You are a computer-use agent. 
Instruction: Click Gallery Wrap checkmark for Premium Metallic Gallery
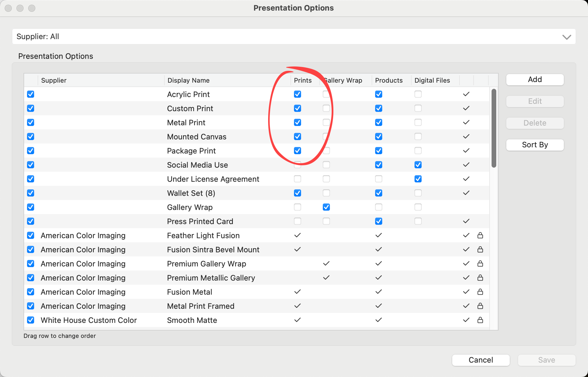coord(326,278)
